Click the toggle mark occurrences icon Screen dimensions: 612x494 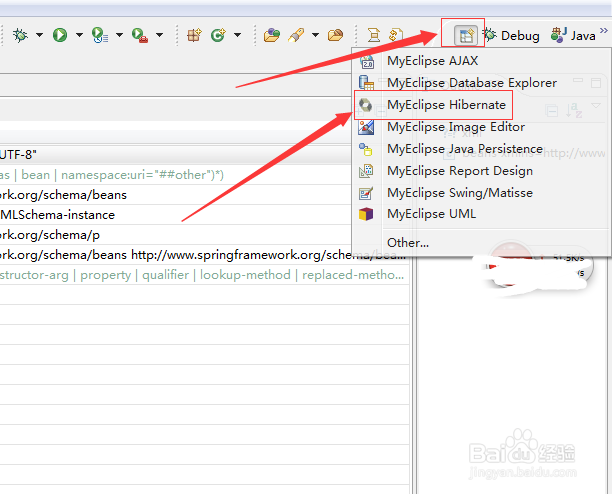pyautogui.click(x=374, y=35)
